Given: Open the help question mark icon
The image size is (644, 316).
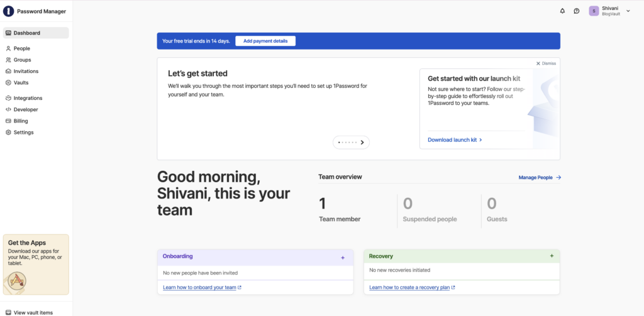Looking at the screenshot, I should pyautogui.click(x=577, y=11).
